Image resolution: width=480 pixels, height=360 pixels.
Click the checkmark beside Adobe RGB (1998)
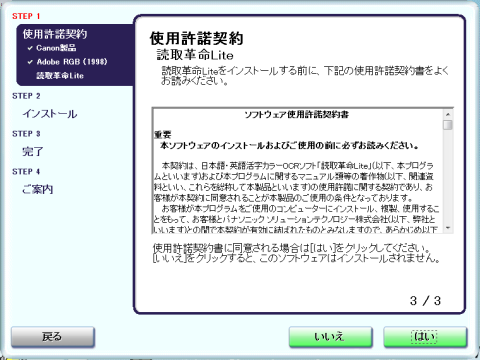pyautogui.click(x=30, y=62)
